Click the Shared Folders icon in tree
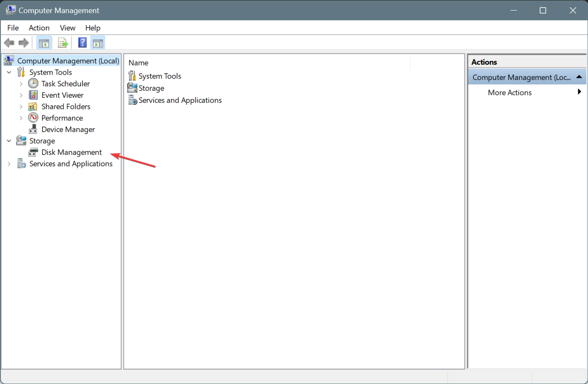This screenshot has width=588, height=384. click(x=33, y=106)
